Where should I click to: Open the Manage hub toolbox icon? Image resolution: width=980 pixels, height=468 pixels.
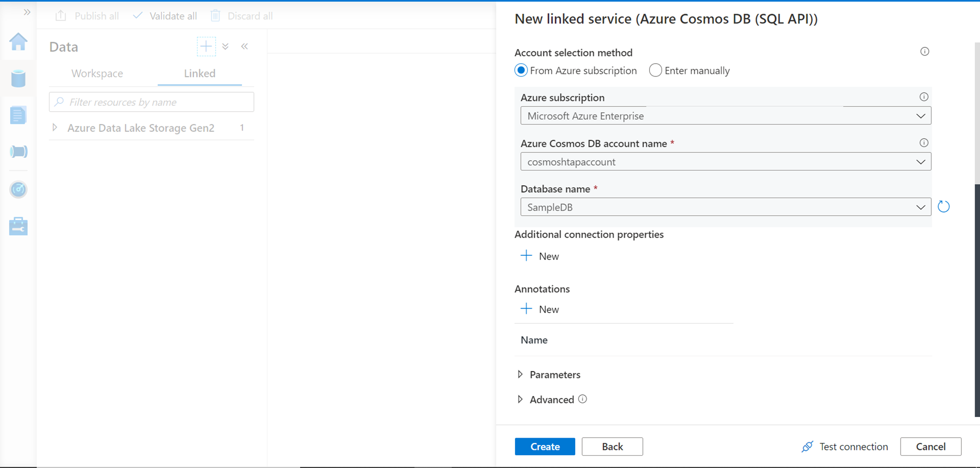tap(18, 226)
